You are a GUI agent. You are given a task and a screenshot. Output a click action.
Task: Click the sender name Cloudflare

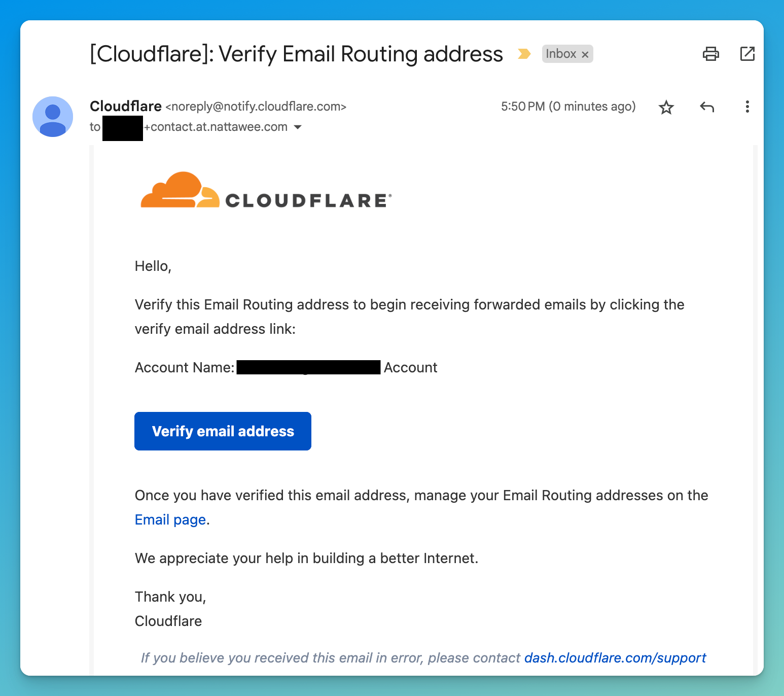click(x=125, y=107)
